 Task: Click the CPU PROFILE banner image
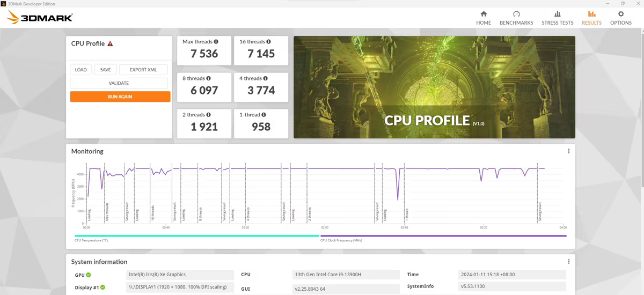click(434, 87)
